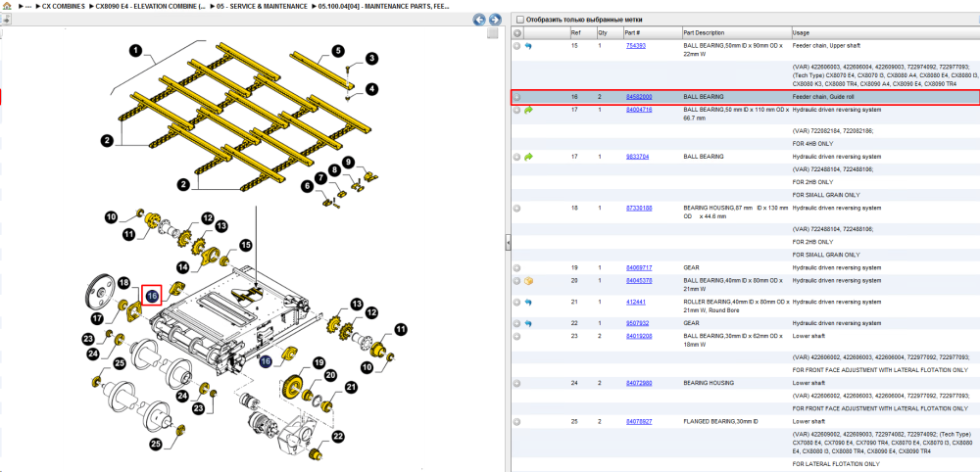The image size is (980, 472).
Task: Add part 754393 using its circle icon
Action: point(516,46)
